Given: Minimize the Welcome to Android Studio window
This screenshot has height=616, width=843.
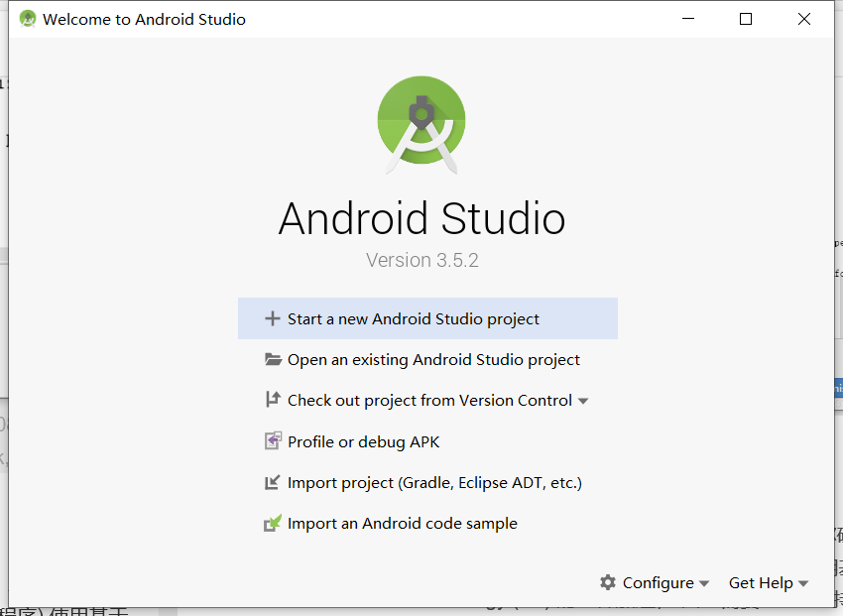Looking at the screenshot, I should tap(688, 19).
